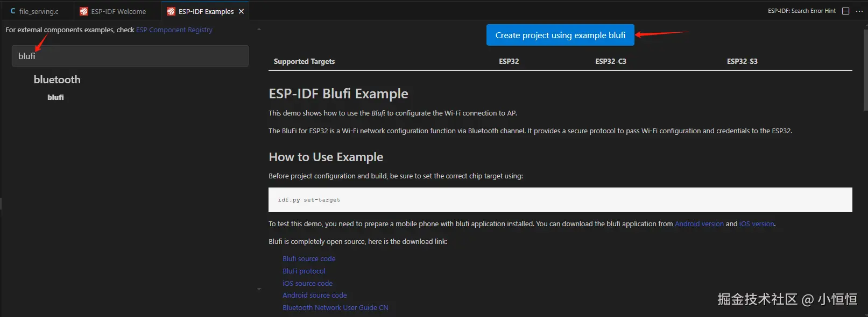Click the Espressif icon on the Welcome tab
868x317 pixels.
(x=84, y=11)
